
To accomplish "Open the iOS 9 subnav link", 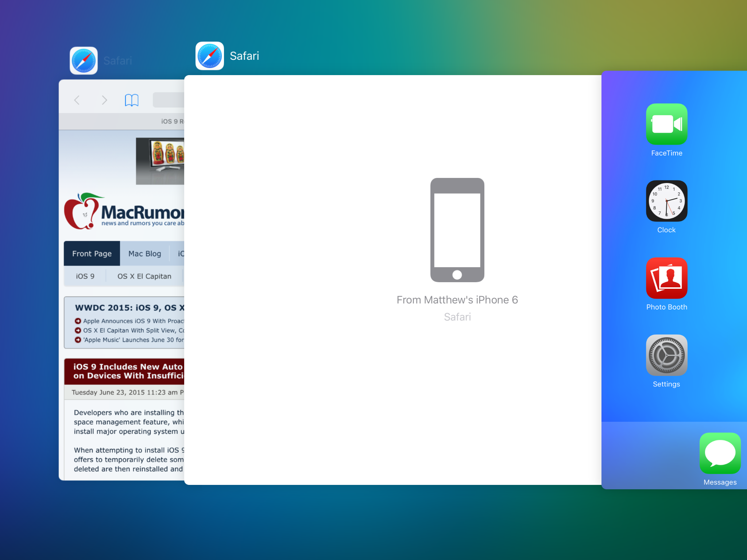I will (x=85, y=276).
